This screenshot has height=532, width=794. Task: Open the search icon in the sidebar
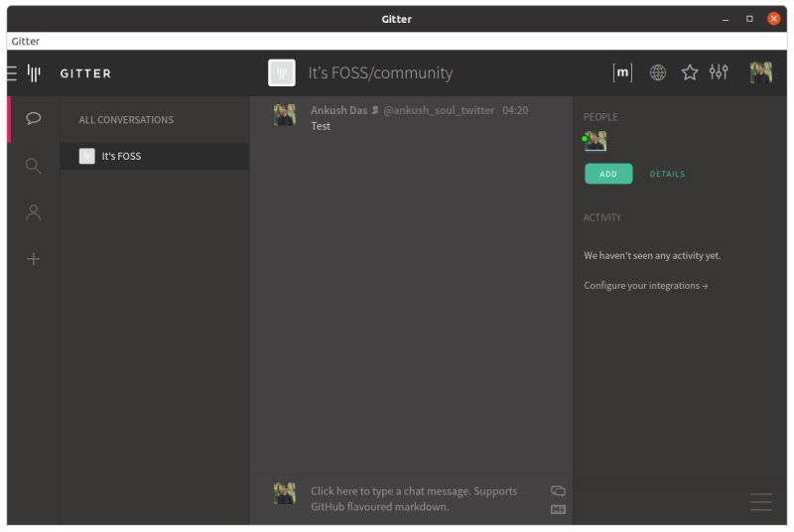(x=34, y=166)
